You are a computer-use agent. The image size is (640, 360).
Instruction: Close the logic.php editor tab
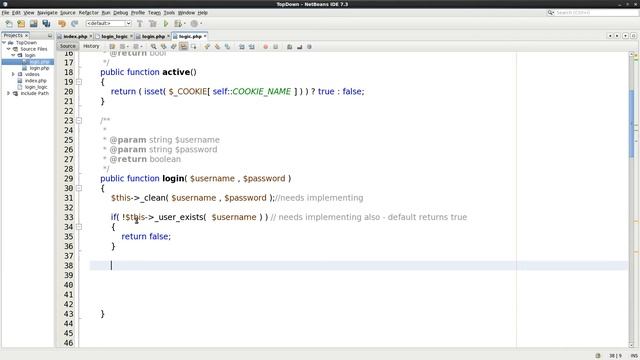[x=205, y=36]
